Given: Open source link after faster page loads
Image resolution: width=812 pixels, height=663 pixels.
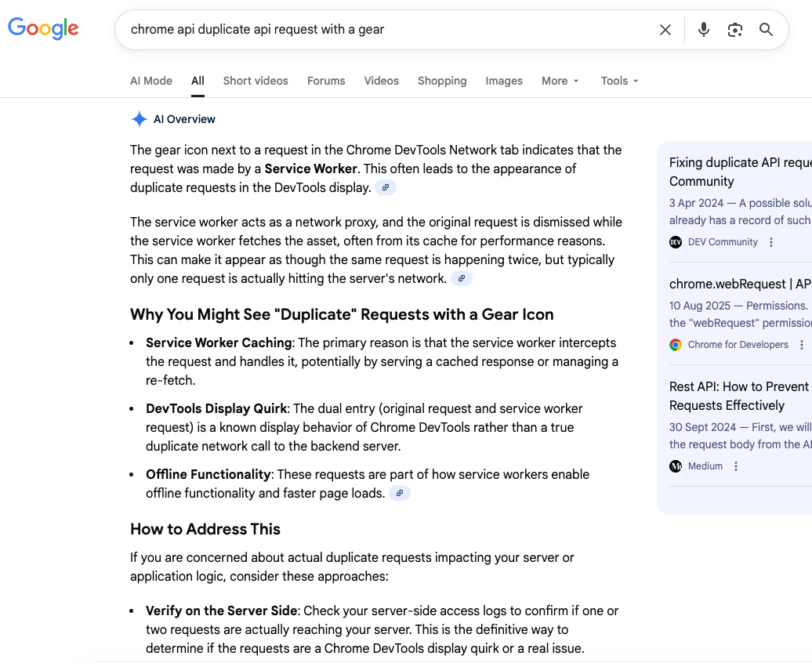Looking at the screenshot, I should (x=400, y=493).
